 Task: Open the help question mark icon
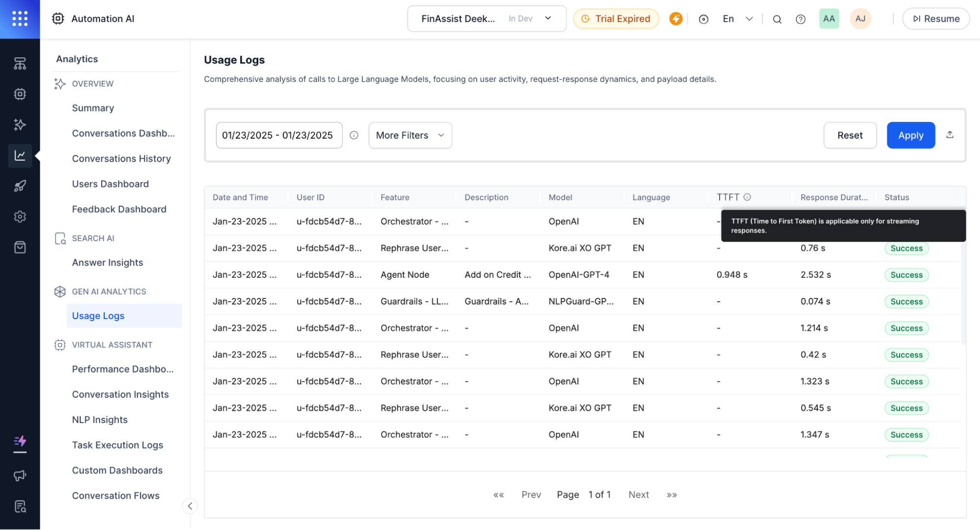coord(801,19)
